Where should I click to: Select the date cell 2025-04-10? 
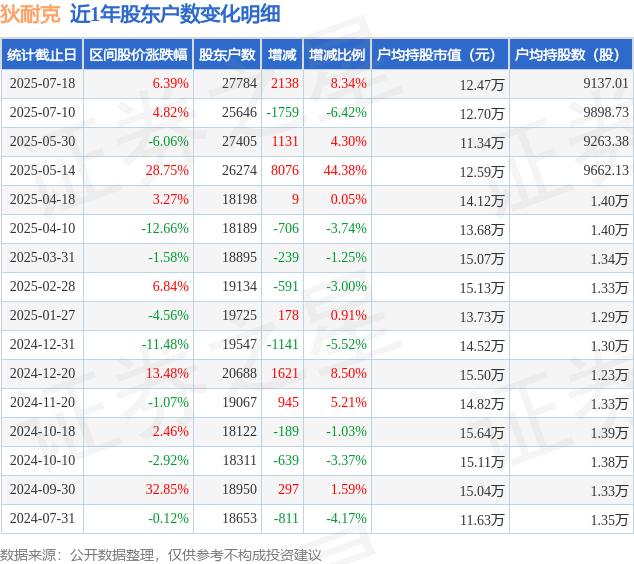click(42, 228)
